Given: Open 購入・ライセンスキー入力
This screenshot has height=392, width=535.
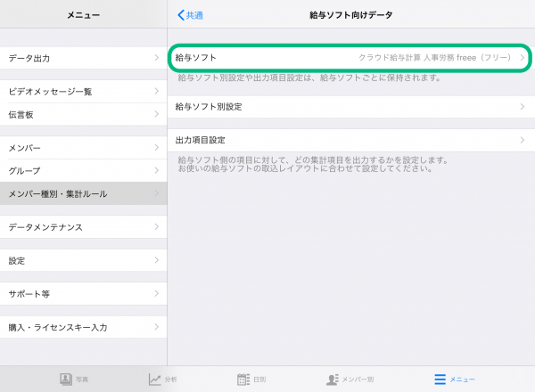Looking at the screenshot, I should (x=83, y=327).
